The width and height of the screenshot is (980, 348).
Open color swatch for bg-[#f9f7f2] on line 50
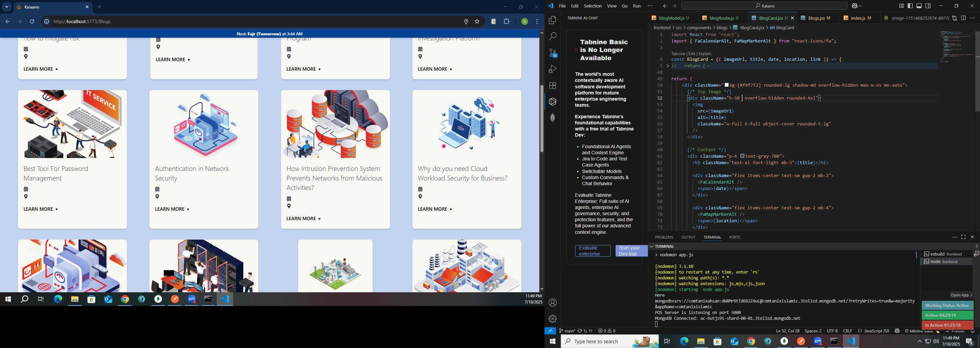[x=726, y=85]
